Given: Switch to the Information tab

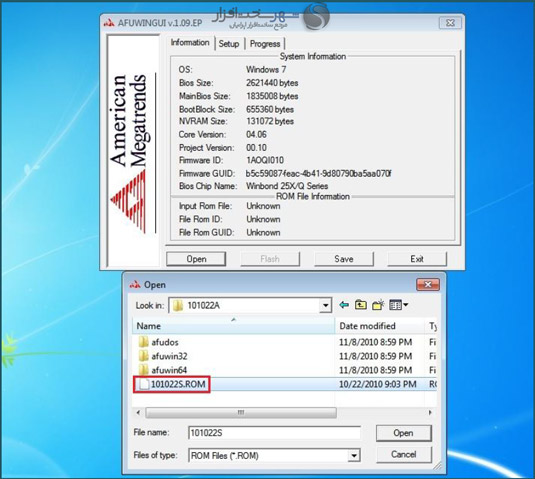Looking at the screenshot, I should point(190,43).
